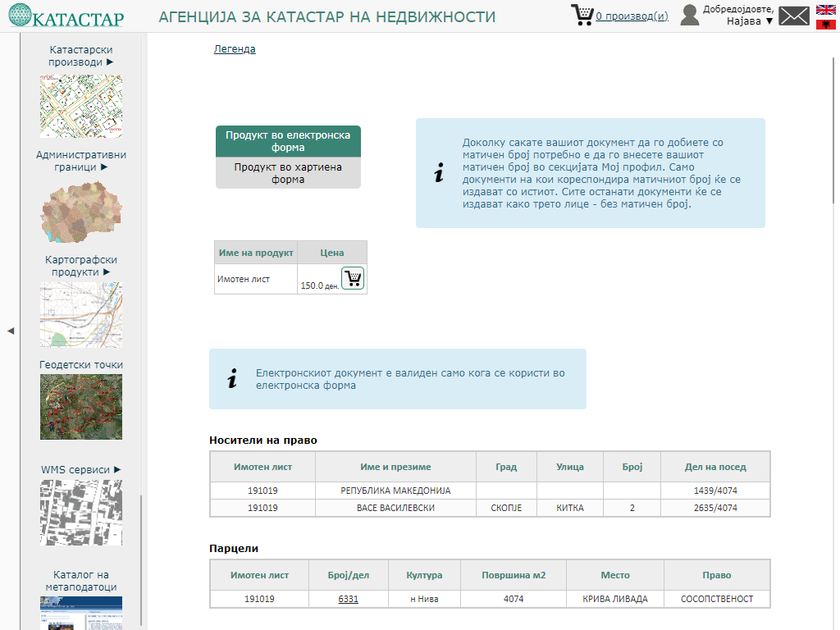Expand Картографски продукти menu

80,266
